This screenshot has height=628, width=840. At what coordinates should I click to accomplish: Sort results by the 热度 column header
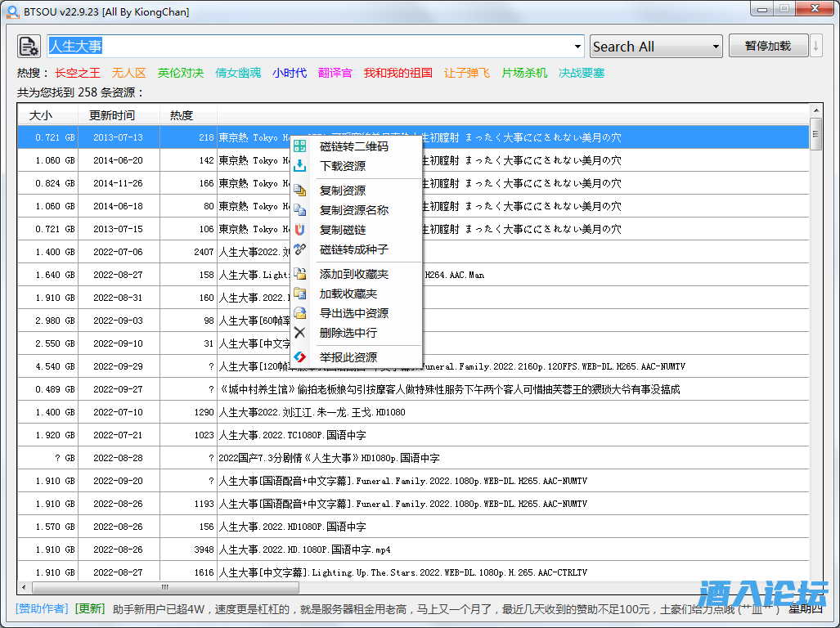pos(182,115)
